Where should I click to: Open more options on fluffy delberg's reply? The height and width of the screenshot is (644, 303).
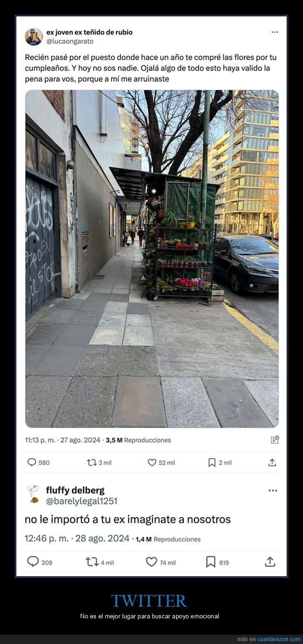click(x=273, y=490)
